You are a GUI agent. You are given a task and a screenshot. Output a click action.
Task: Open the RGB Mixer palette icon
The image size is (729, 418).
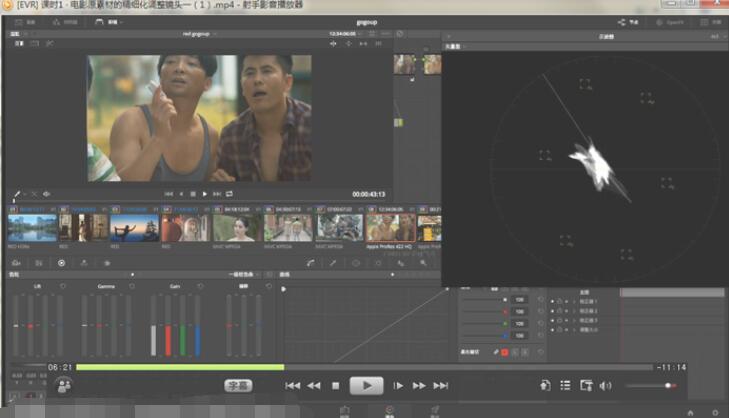point(84,263)
